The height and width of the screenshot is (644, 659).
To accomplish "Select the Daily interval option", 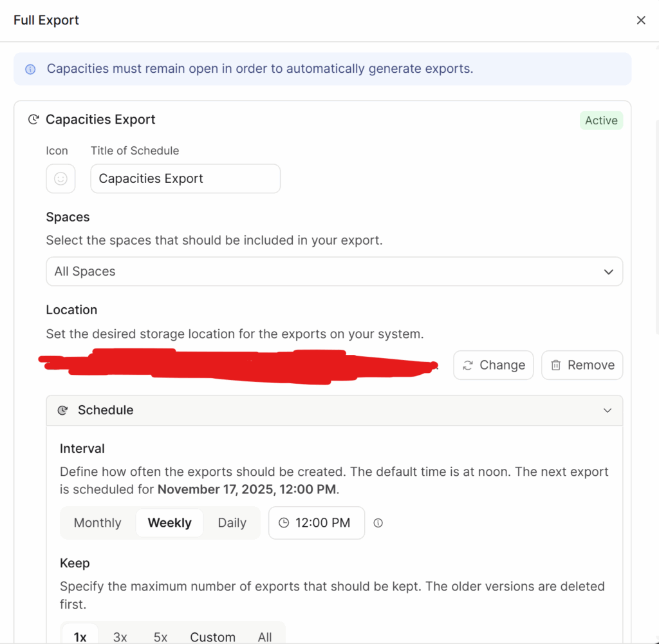I will (x=232, y=523).
